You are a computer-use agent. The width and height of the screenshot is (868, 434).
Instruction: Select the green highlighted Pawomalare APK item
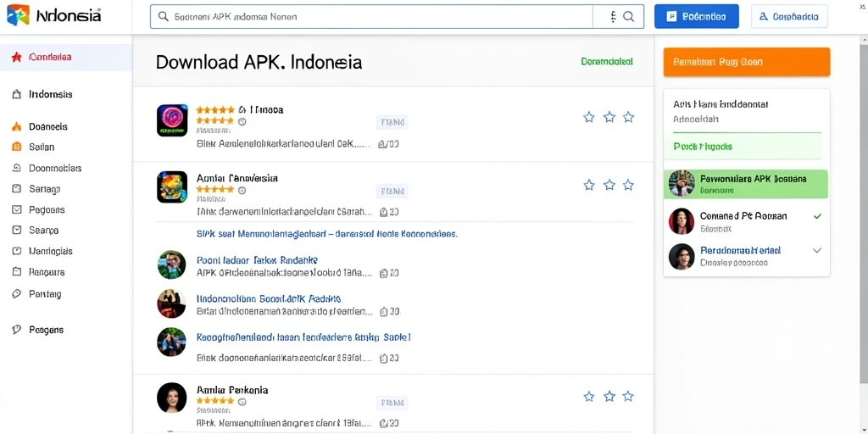coord(746,184)
